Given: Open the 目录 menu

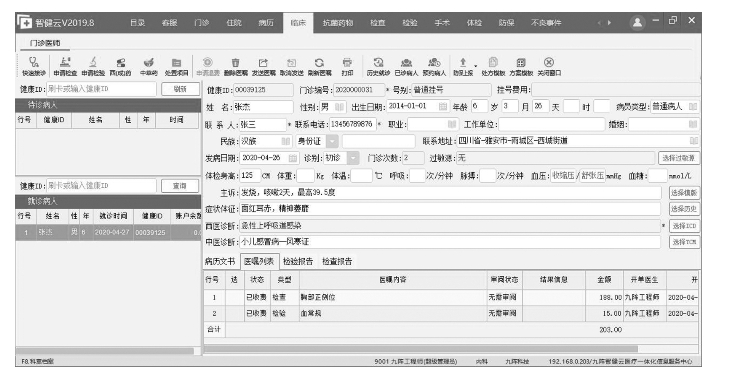Looking at the screenshot, I should (x=137, y=23).
